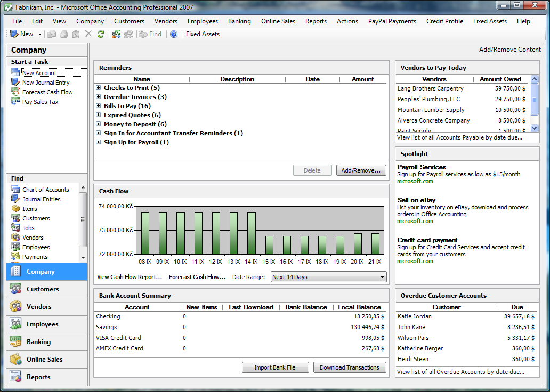Screen dimensions: 550x392
Task: Click the Vendors icon in Find list
Action: click(x=15, y=238)
